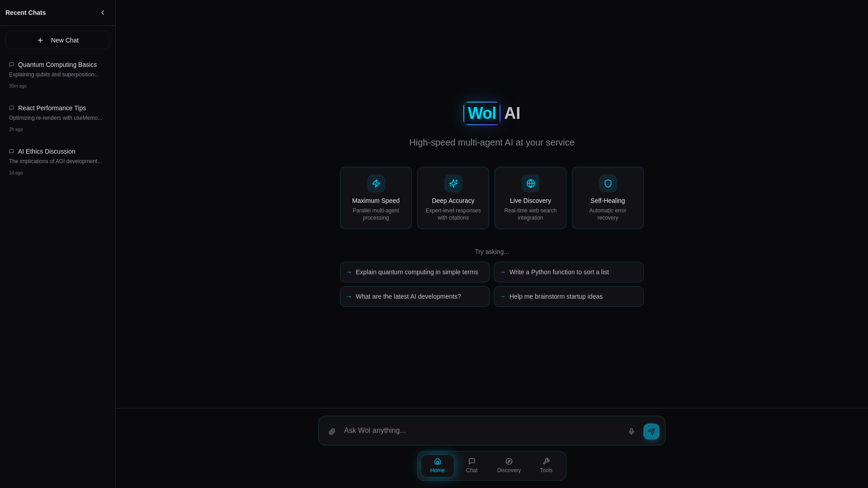Screen dimensions: 868x488
Task: Activate the microphone voice input icon
Action: [x=632, y=431]
